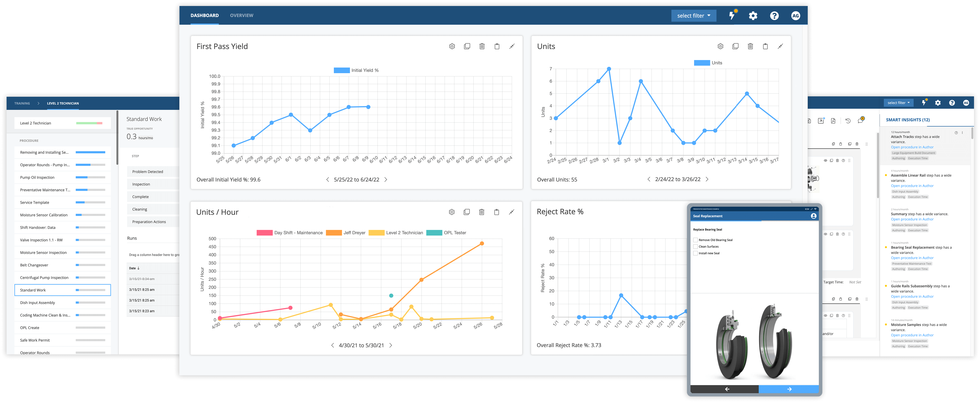Delete the Units chart card
This screenshot has height=403, width=980.
tap(750, 46)
